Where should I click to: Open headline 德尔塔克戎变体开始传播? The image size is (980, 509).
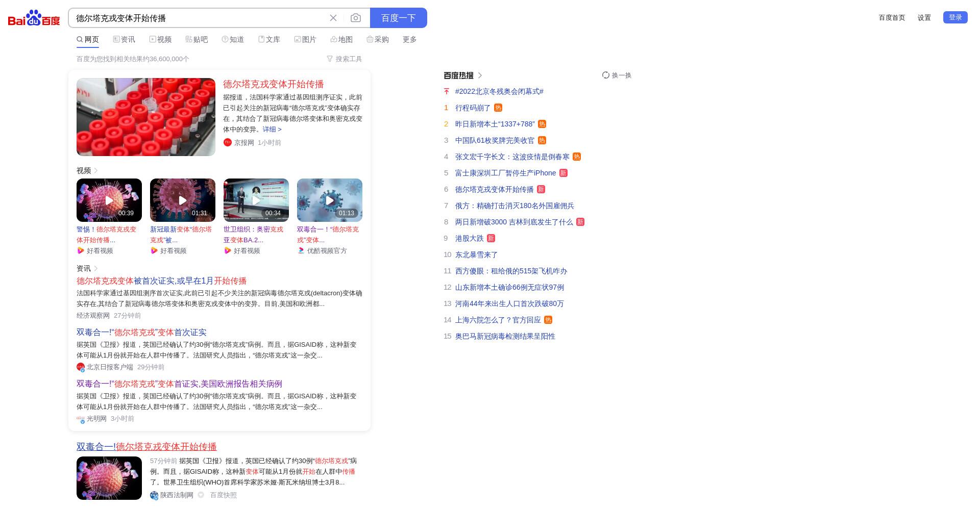[x=273, y=84]
